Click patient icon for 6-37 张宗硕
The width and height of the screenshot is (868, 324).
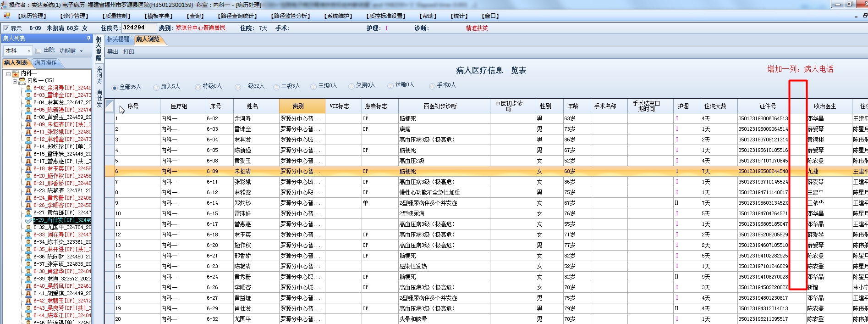pos(28,264)
